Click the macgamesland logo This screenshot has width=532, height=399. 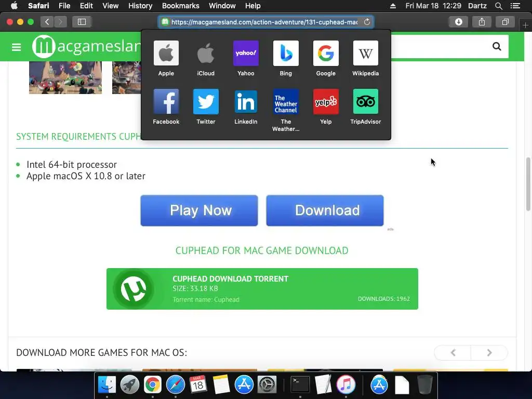87,46
